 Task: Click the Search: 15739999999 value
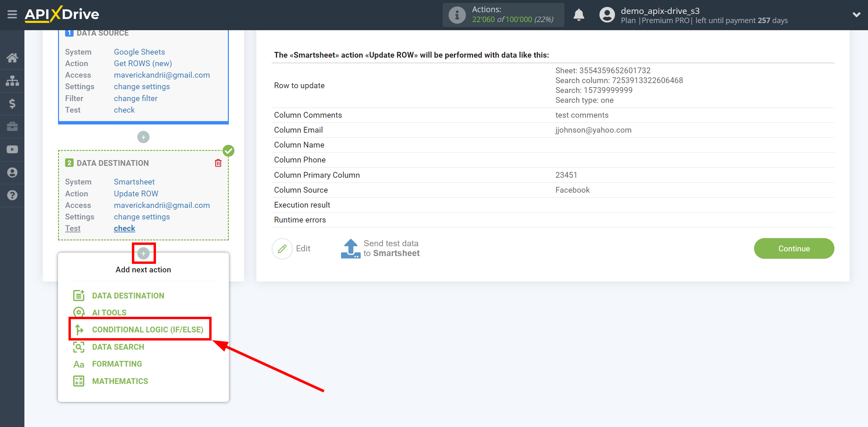pos(594,90)
